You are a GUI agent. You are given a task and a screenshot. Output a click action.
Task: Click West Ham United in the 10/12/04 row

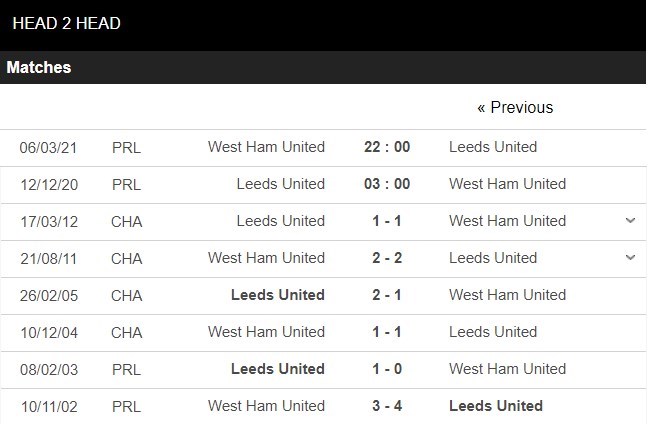click(x=266, y=331)
